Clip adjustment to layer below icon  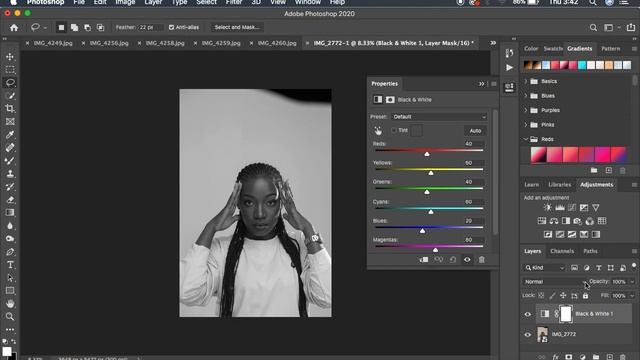click(x=424, y=260)
